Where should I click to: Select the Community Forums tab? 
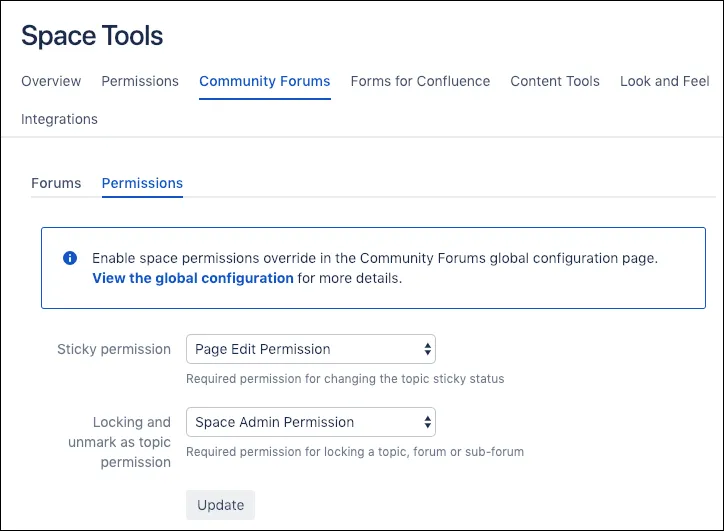click(265, 81)
